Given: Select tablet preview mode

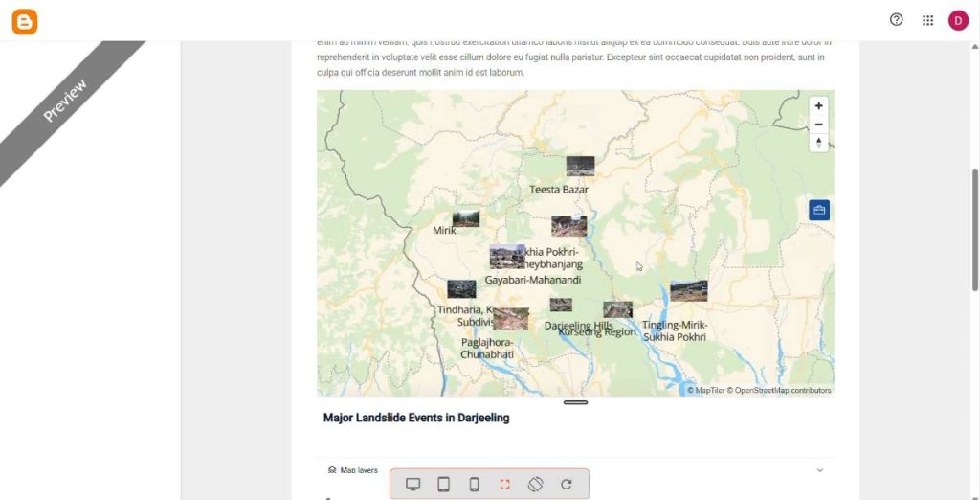Looking at the screenshot, I should pos(444,485).
